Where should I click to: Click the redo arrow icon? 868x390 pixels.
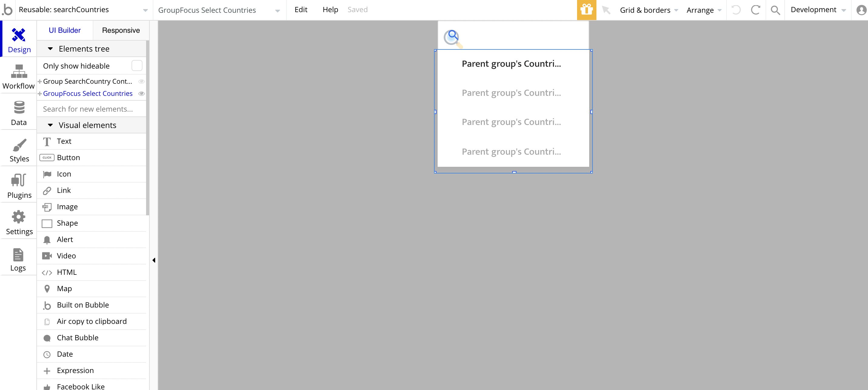pyautogui.click(x=756, y=10)
